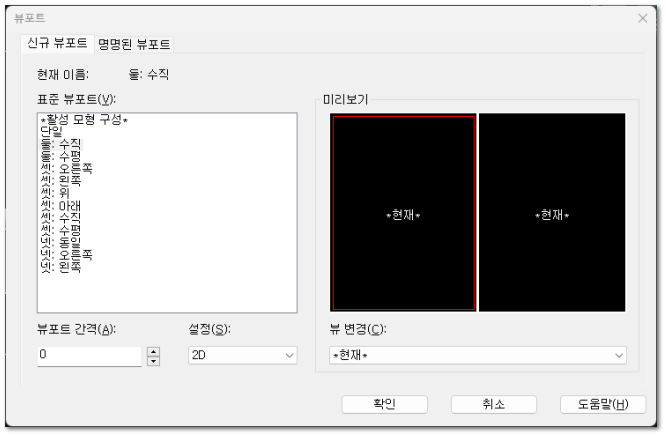The height and width of the screenshot is (436, 666).
Task: Select *활성 모형 구성* in the list
Action: pyautogui.click(x=84, y=119)
